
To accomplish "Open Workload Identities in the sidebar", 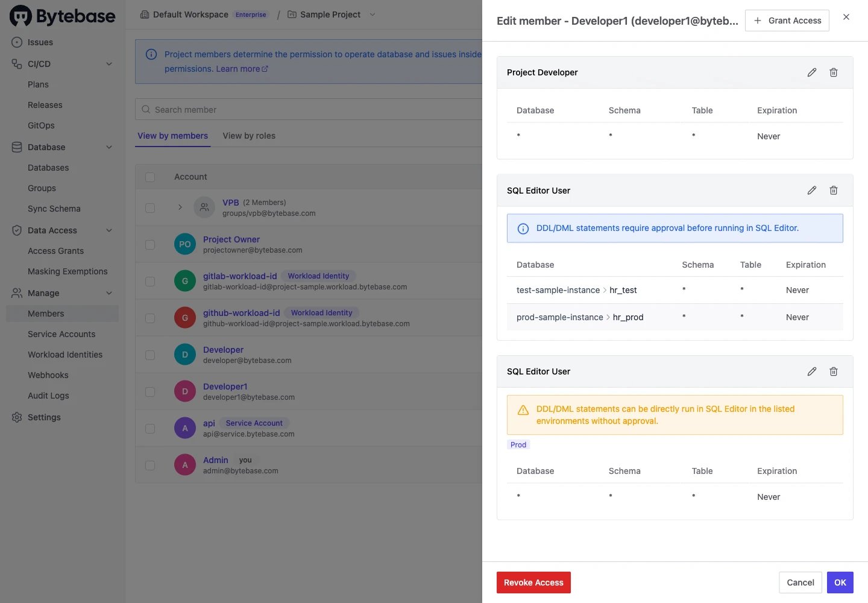I will click(x=65, y=355).
